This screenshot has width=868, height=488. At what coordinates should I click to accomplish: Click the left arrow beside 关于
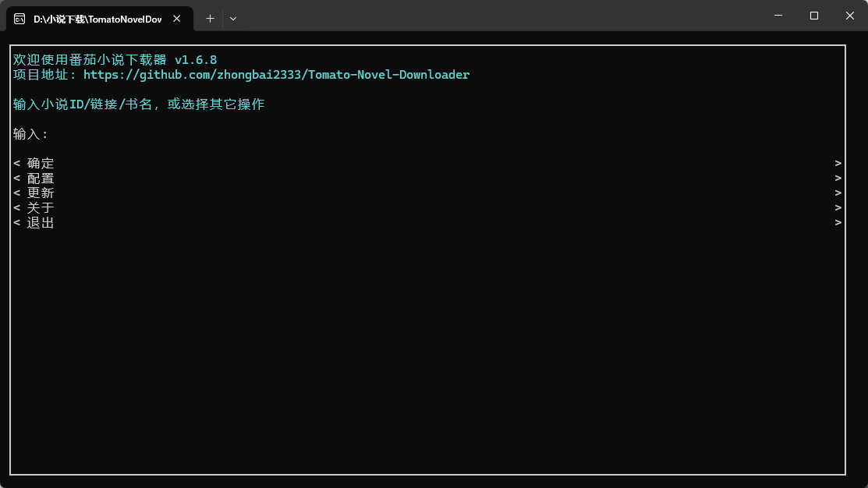tap(16, 208)
